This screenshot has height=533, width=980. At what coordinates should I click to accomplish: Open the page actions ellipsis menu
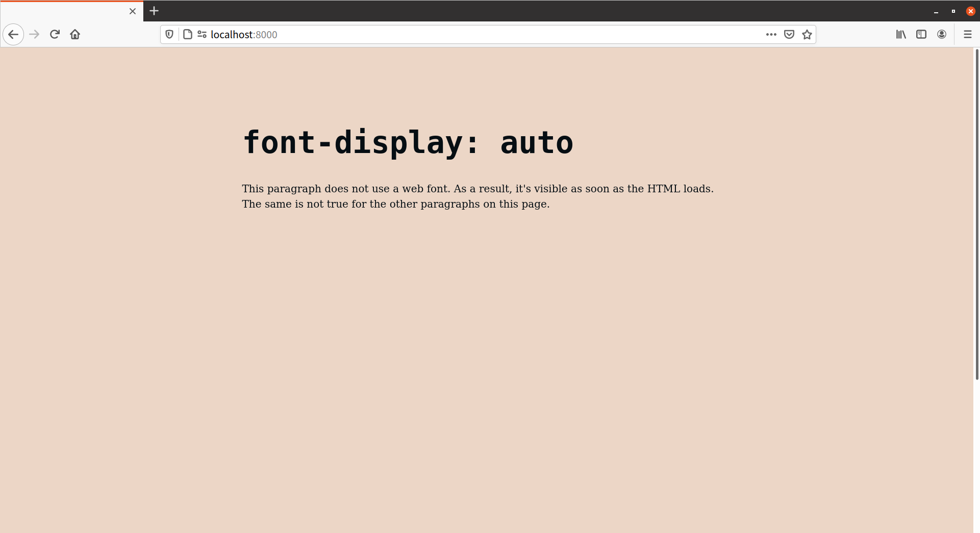click(x=771, y=34)
